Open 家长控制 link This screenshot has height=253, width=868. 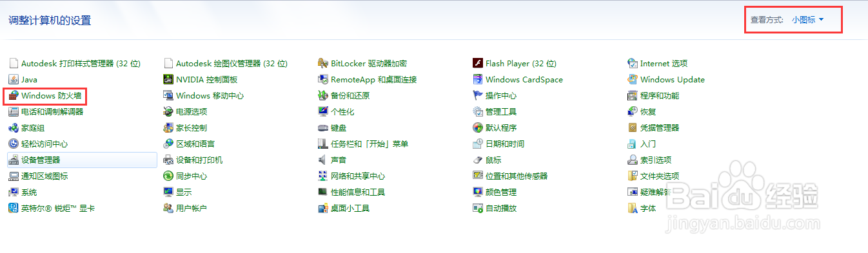[x=192, y=128]
